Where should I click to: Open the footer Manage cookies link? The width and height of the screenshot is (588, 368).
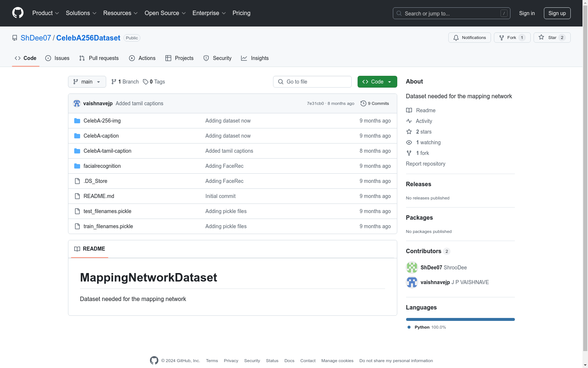tap(337, 361)
